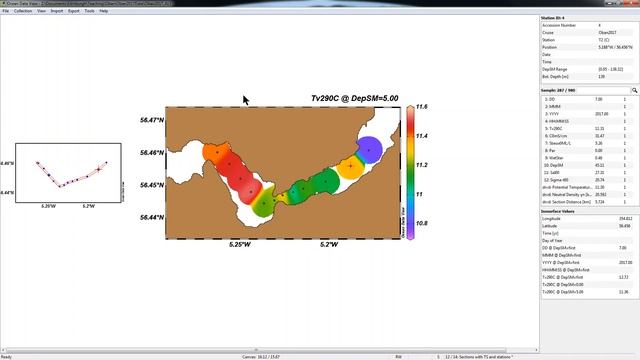Select the Latitude isosurface value row
Image resolution: width=640 pixels, height=360 pixels.
(588, 226)
